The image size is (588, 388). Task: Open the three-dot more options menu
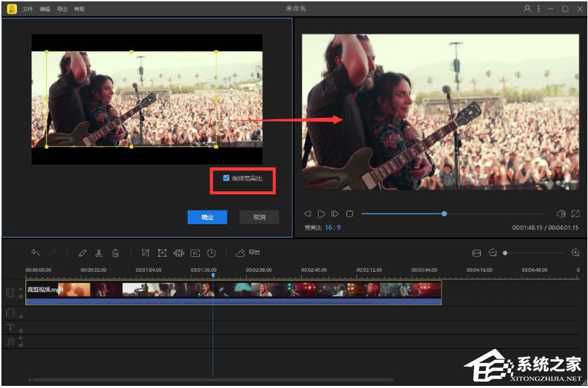pyautogui.click(x=538, y=9)
